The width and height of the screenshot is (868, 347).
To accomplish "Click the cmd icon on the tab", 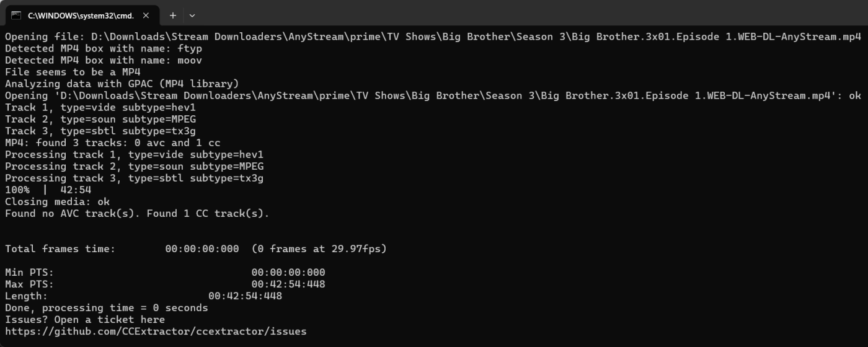I will click(17, 15).
